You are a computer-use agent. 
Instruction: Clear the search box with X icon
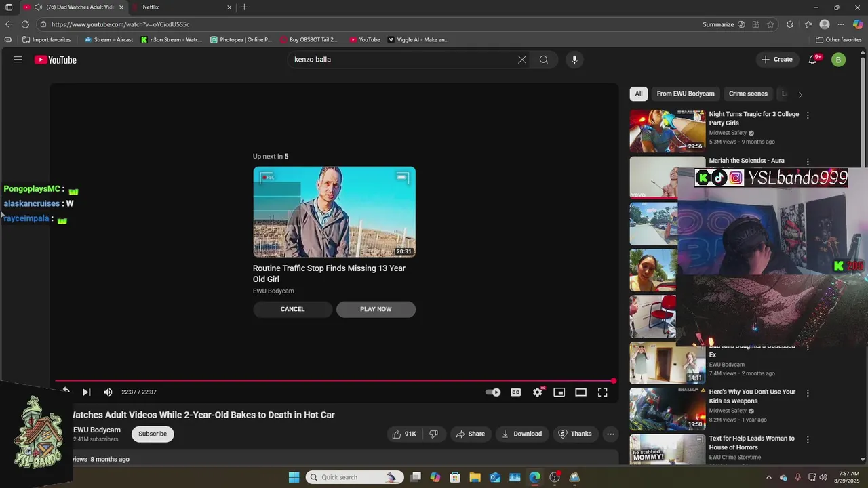tap(521, 60)
